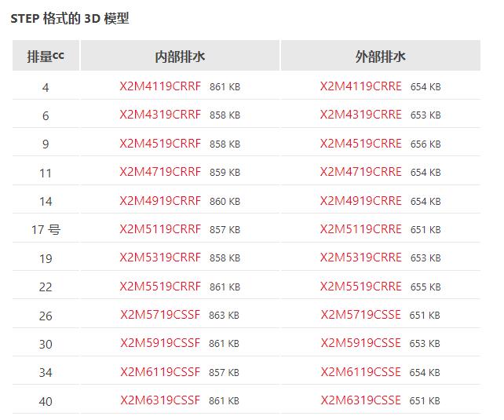Download the X2M5719CSSF 863 KB model

[x=160, y=315]
